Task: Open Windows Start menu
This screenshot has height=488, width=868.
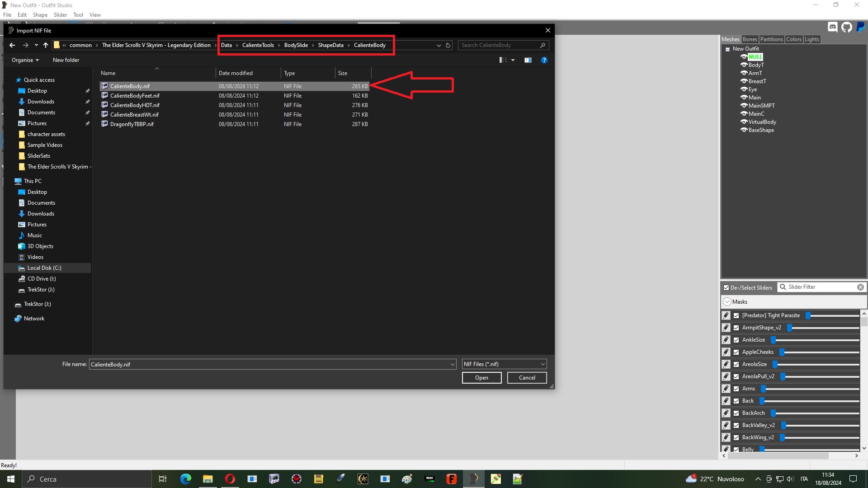Action: pyautogui.click(x=11, y=479)
